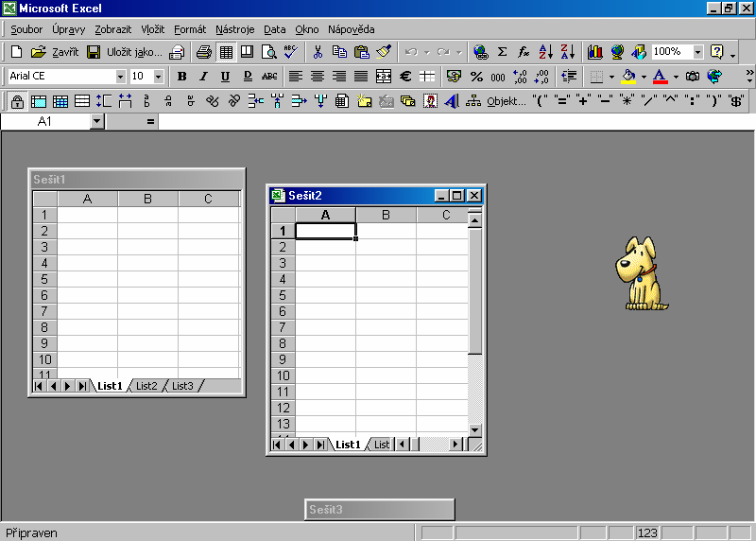
Task: Click the padlock icon in third toolbar
Action: [17, 101]
